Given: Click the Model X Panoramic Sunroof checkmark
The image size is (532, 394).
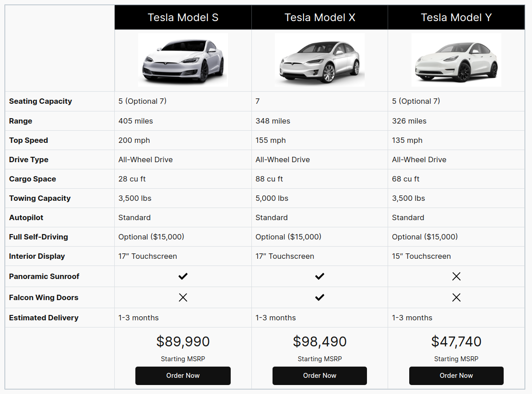Looking at the screenshot, I should [x=319, y=276].
